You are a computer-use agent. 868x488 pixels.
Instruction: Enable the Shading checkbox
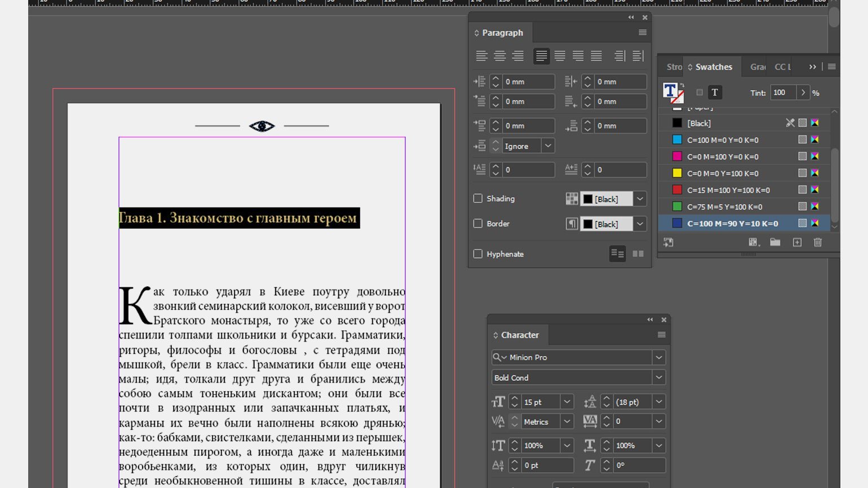tap(478, 198)
